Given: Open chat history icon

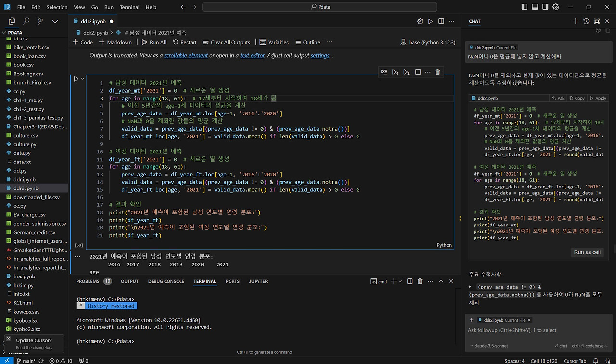Looking at the screenshot, I should (586, 21).
